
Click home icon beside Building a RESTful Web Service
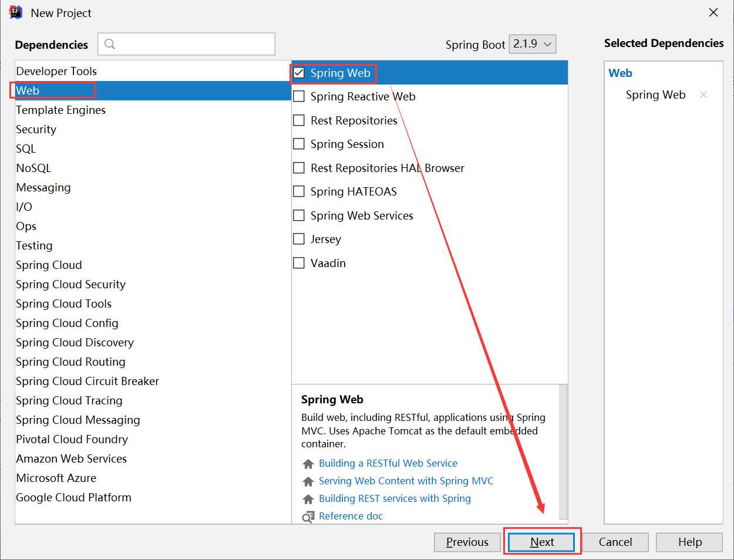308,464
